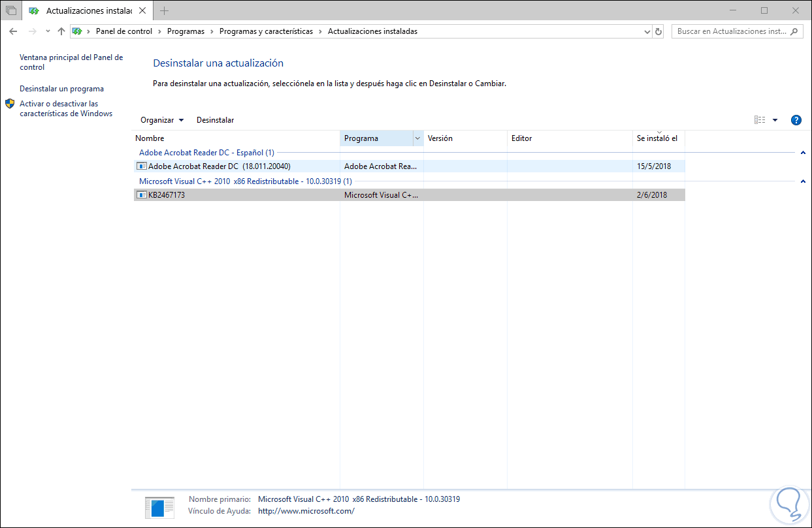
Task: Click the shield icon beside Activar características
Action: (x=10, y=104)
